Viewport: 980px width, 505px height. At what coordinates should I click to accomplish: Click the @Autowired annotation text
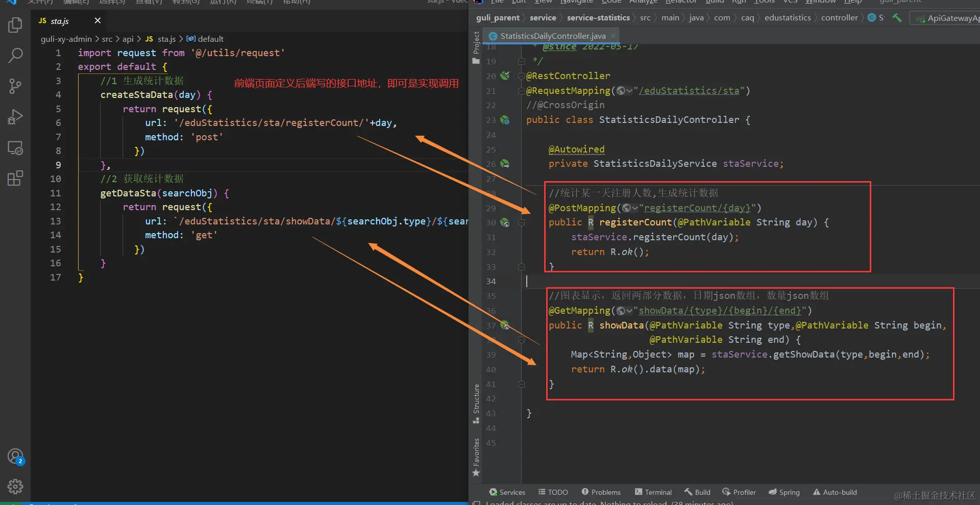click(577, 149)
